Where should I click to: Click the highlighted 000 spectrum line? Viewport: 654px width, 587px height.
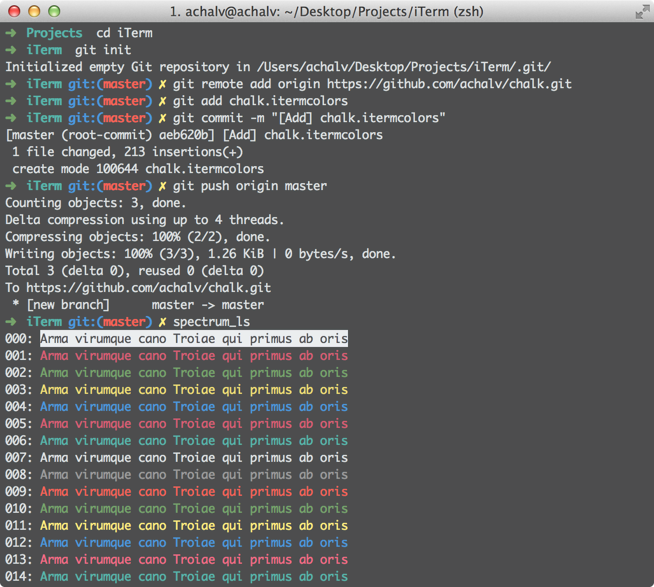point(194,339)
